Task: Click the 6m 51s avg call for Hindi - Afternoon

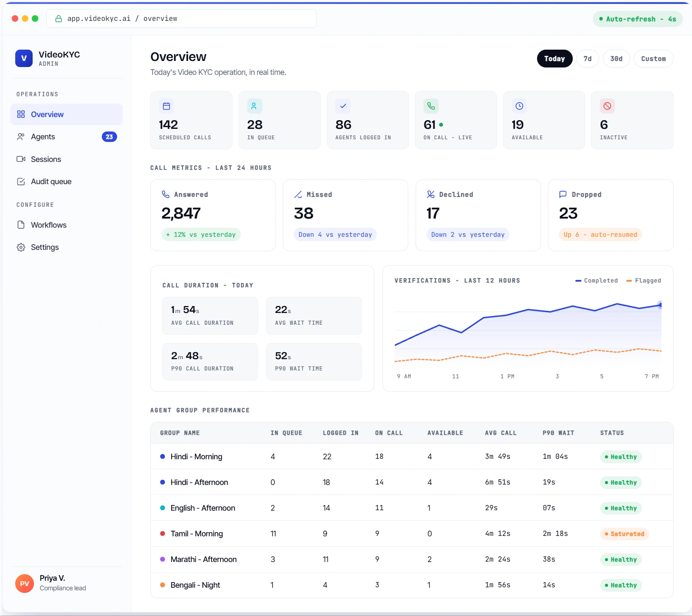Action: pos(498,482)
